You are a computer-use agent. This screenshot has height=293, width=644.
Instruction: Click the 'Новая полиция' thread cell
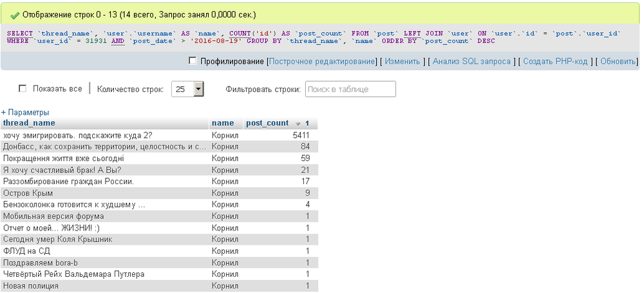pyautogui.click(x=31, y=286)
